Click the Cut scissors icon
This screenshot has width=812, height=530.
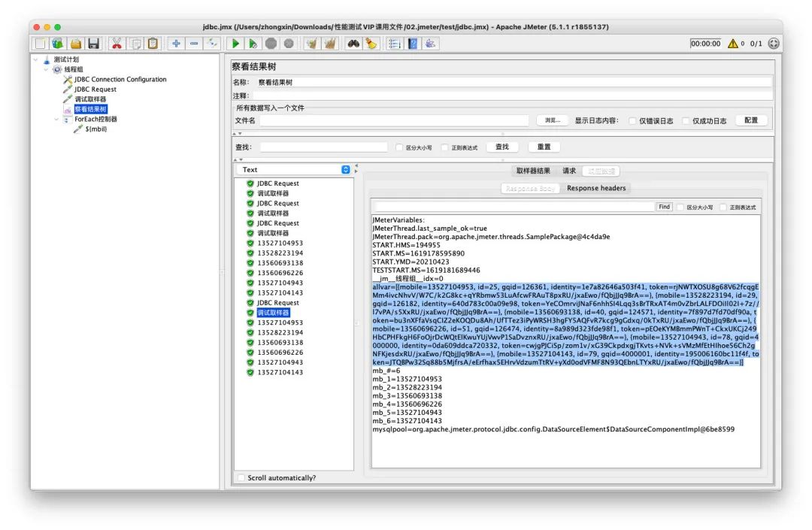coord(117,44)
